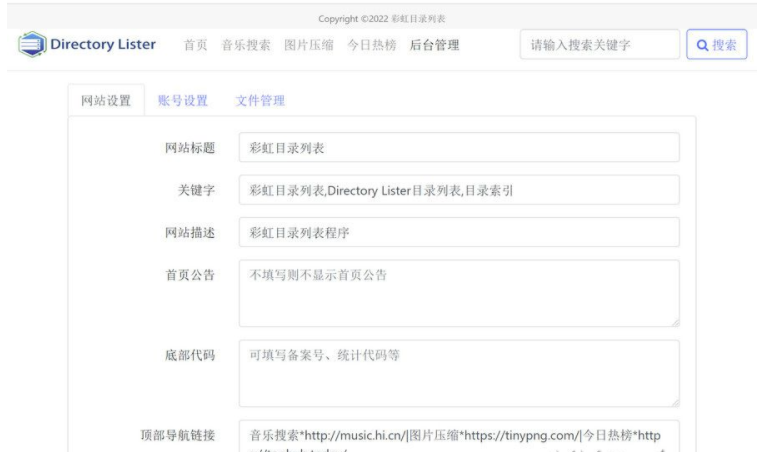Select the 网站描述 input field
Screen dimensions: 768x452
point(459,232)
